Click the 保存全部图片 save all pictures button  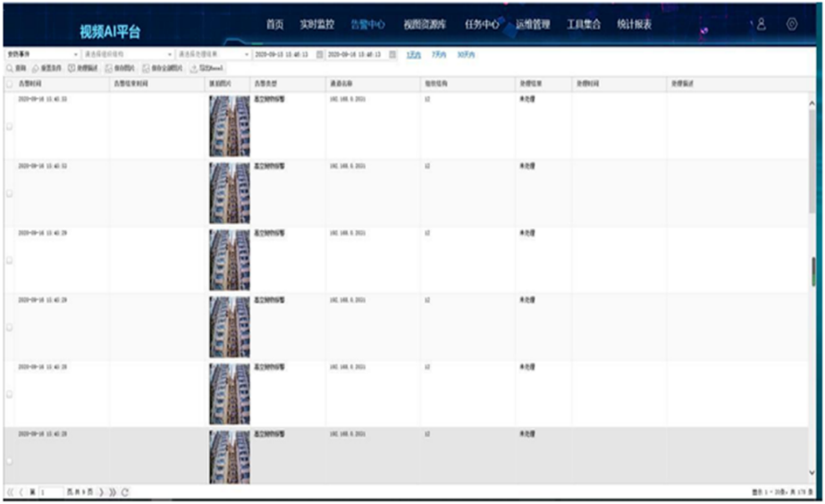pyautogui.click(x=163, y=69)
